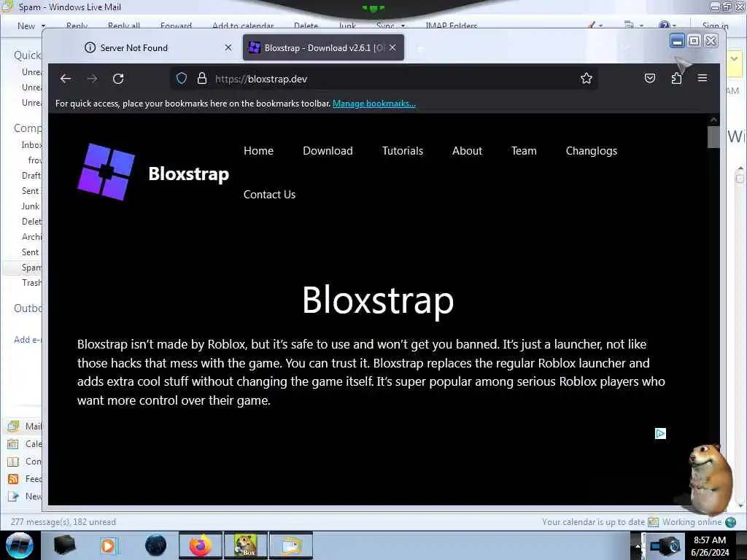The width and height of the screenshot is (747, 560).
Task: Open Windows Live Mail taskbar button
Action: (291, 545)
